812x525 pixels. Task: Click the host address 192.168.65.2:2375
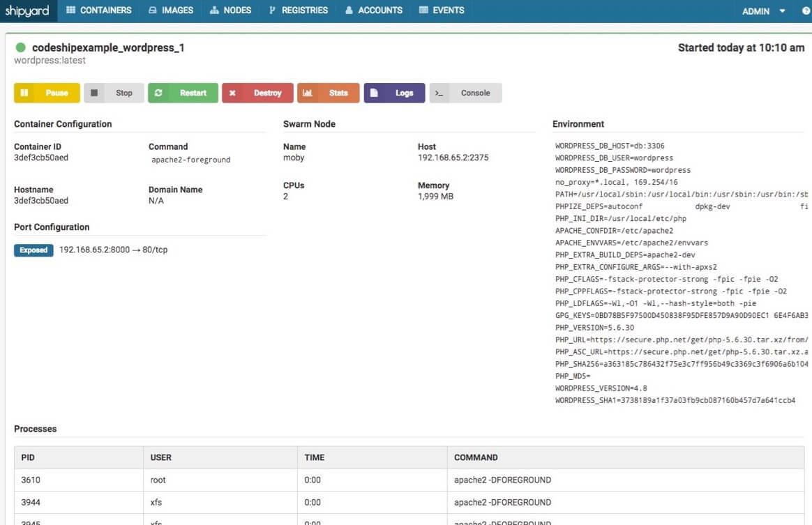tap(453, 158)
